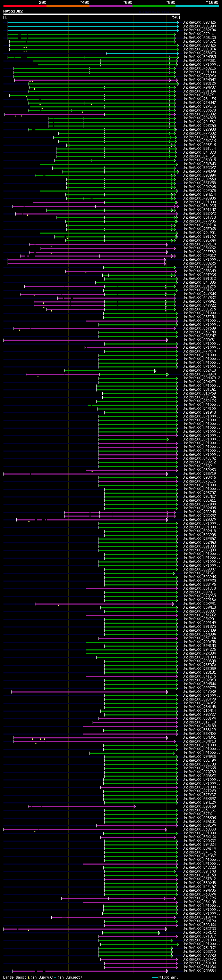Select hit label UniRef100_Q2HUH7
Viewport: 222px width, 980px height.
[x=199, y=103]
